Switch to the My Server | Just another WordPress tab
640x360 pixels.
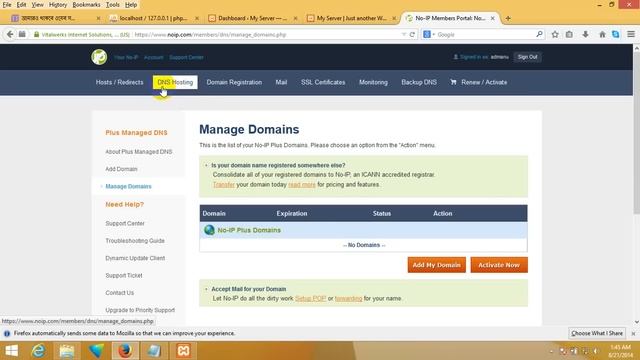pos(351,18)
